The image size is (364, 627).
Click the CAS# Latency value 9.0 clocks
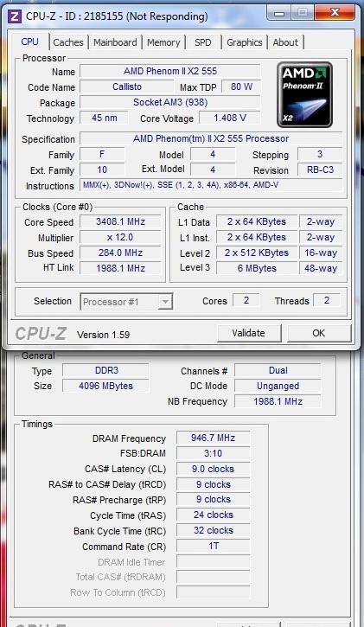pyautogui.click(x=213, y=469)
